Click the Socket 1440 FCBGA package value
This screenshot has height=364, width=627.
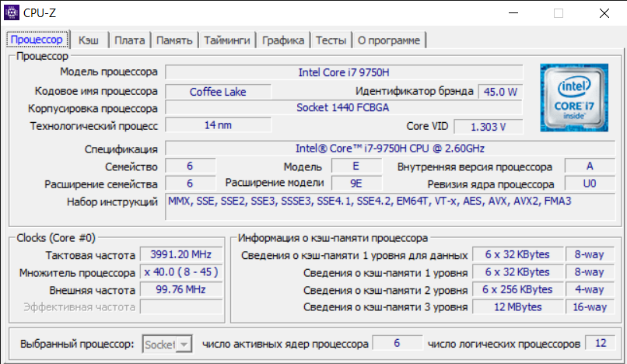(x=344, y=107)
